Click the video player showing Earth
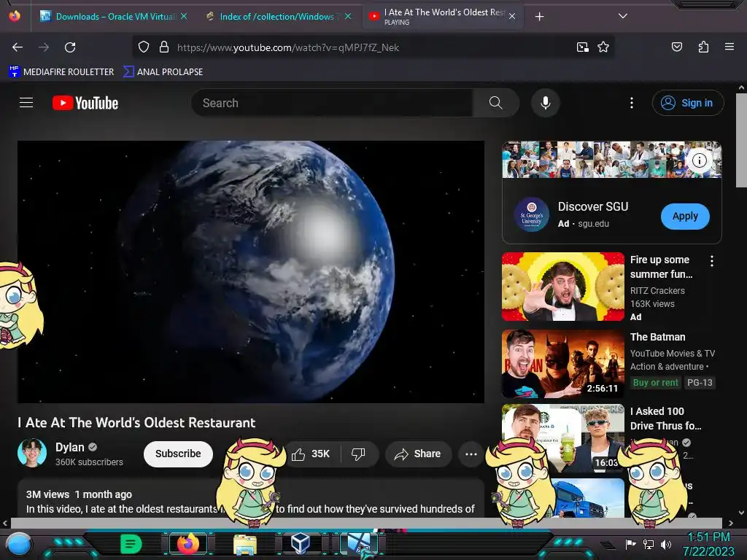Viewport: 747px width, 560px height. pos(251,271)
